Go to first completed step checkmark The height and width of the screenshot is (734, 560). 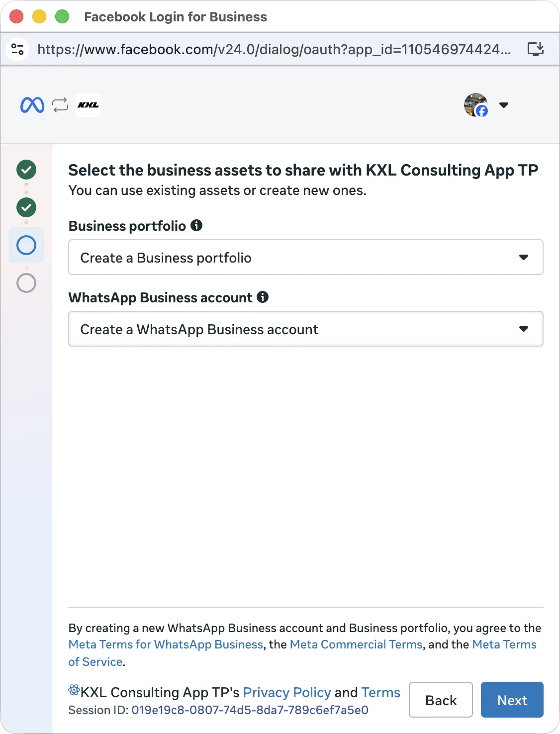coord(26,170)
